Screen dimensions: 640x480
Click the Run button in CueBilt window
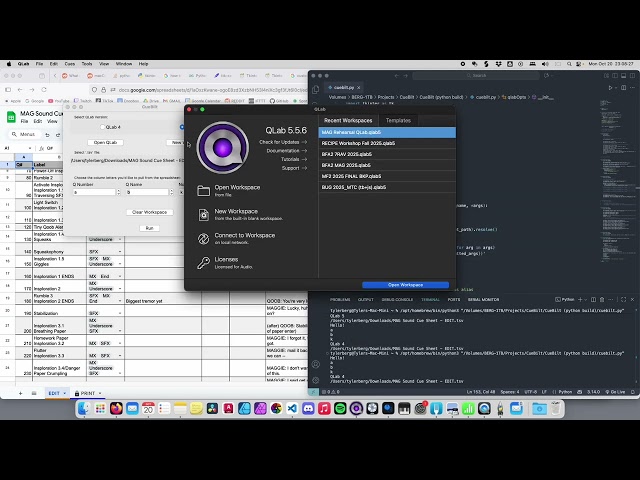pos(149,228)
